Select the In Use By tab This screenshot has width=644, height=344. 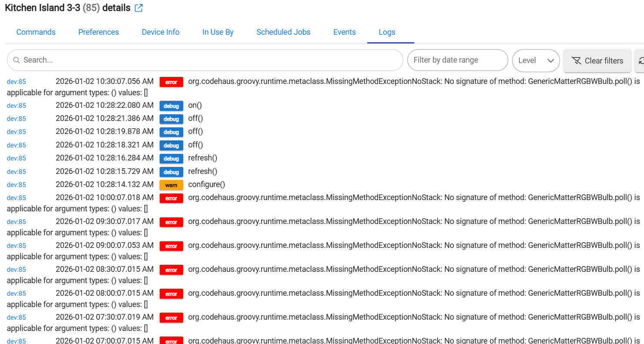pos(218,32)
